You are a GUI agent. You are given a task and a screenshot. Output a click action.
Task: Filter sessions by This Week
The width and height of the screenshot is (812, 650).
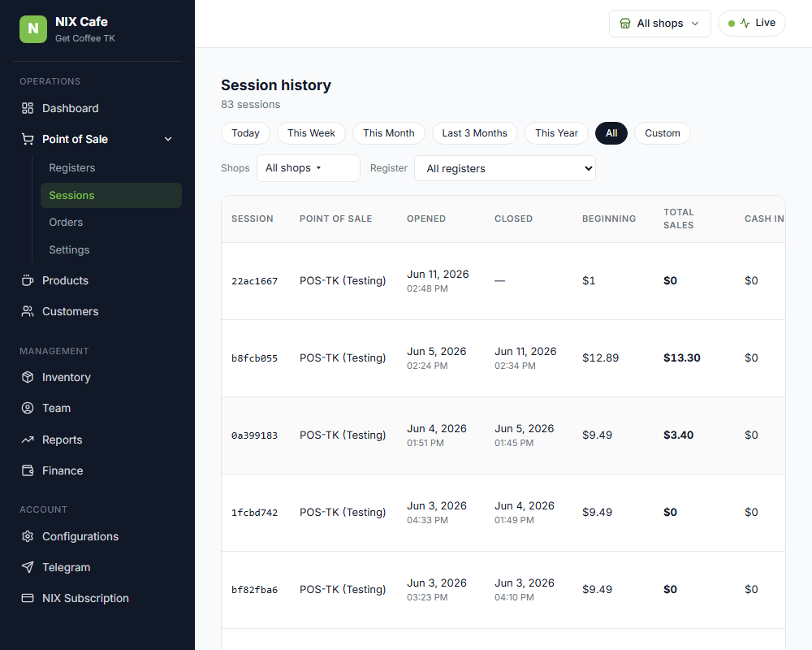pos(311,133)
